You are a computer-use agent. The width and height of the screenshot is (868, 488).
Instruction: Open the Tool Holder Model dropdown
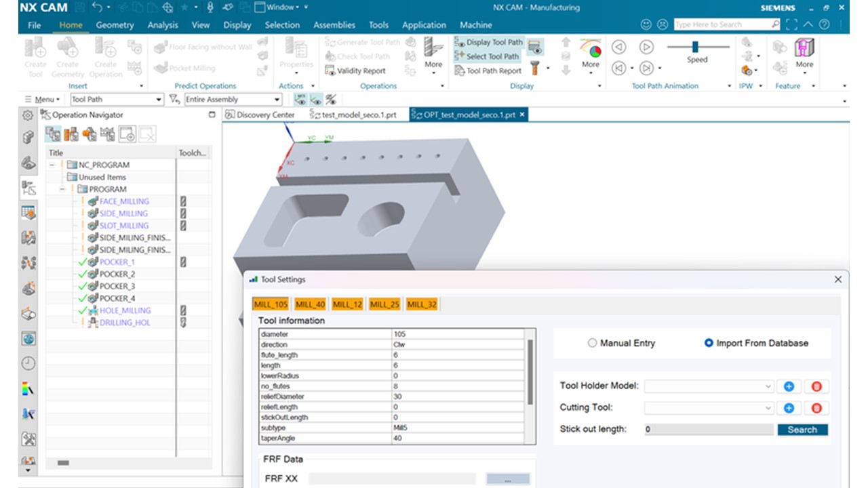[768, 386]
